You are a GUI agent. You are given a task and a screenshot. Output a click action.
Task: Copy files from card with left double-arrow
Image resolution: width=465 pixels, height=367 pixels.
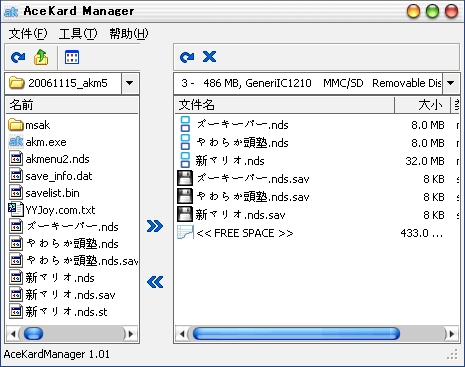(155, 282)
